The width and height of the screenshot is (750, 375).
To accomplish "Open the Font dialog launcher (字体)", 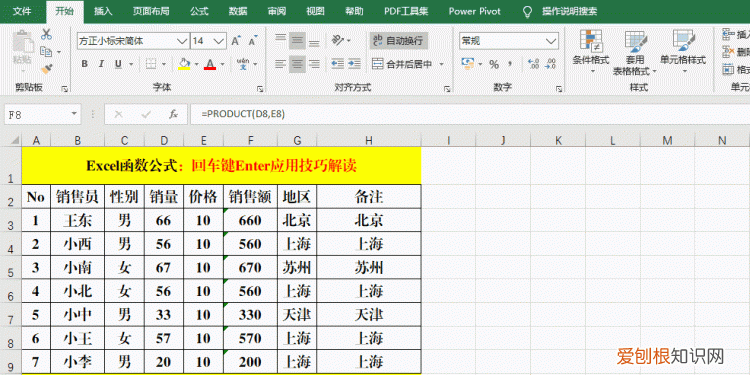I will click(260, 88).
